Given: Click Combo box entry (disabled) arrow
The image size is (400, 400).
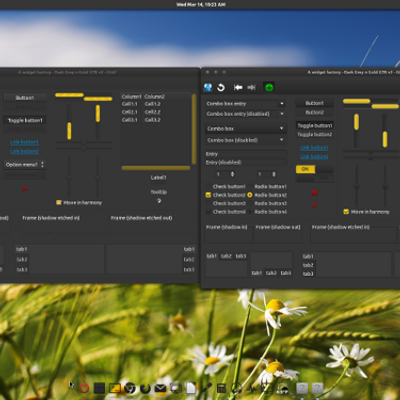Looking at the screenshot, I should pyautogui.click(x=282, y=114).
